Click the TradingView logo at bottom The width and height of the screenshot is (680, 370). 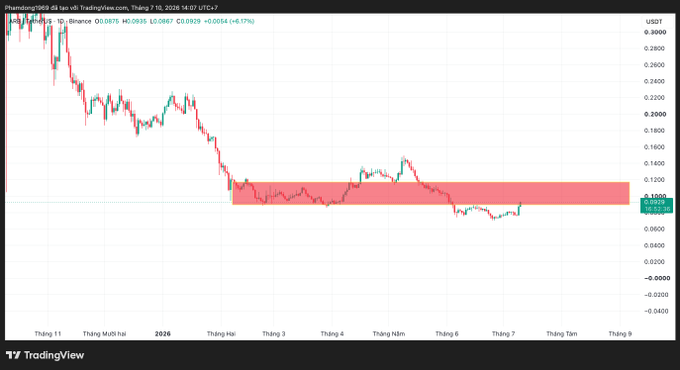[45, 355]
